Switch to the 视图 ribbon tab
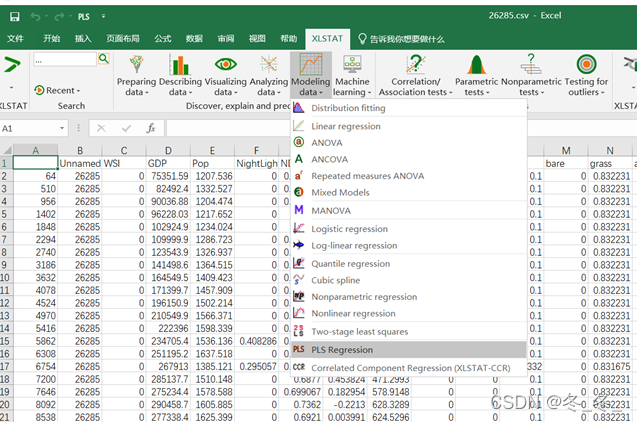The width and height of the screenshot is (637, 422). 257,39
